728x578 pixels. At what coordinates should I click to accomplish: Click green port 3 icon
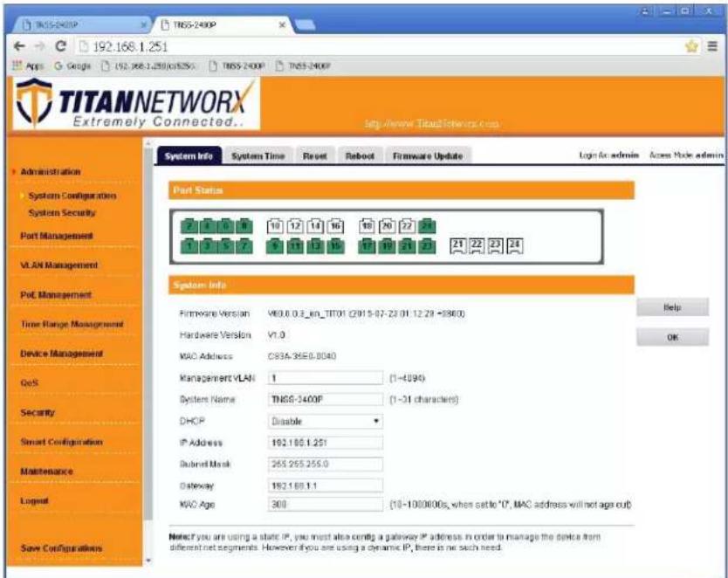(208, 245)
